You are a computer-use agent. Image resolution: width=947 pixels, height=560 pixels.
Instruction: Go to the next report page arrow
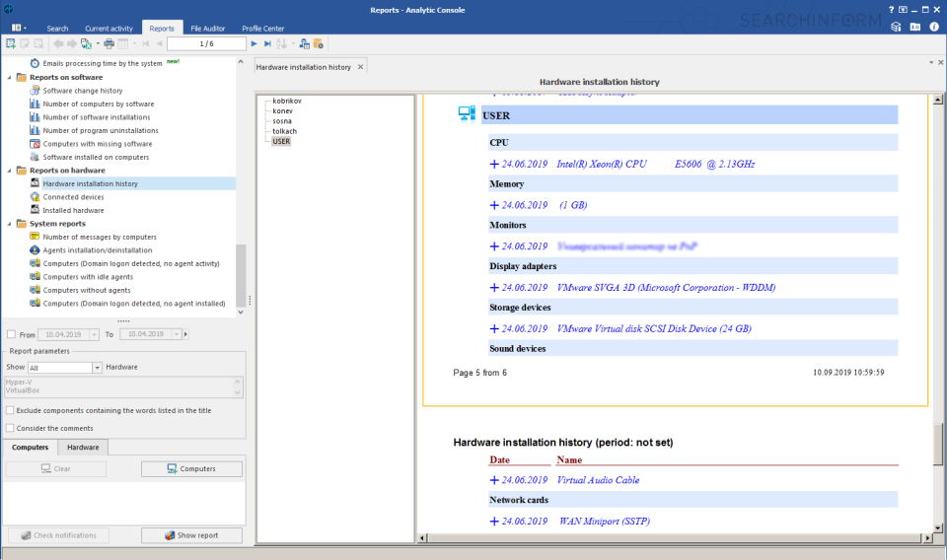click(x=255, y=44)
